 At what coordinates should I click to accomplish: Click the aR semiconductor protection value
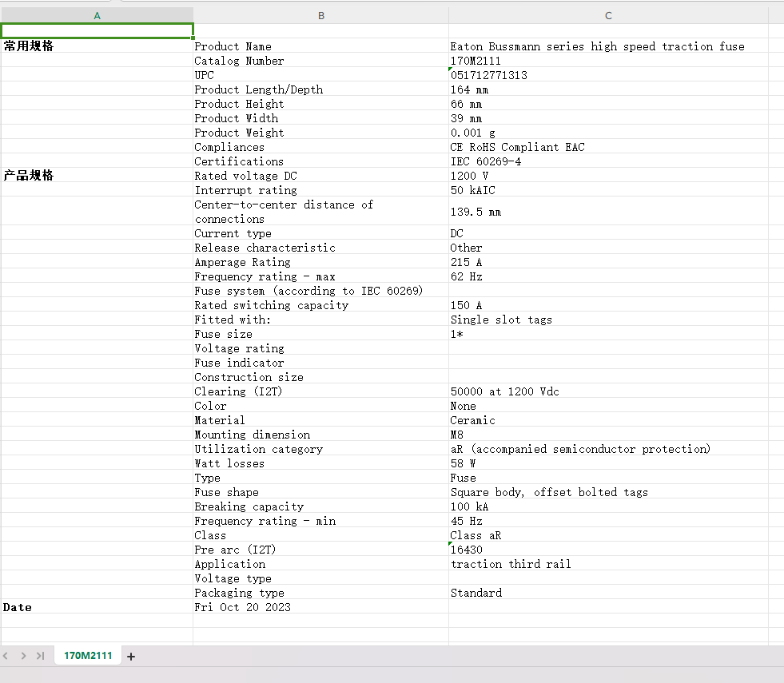tap(608, 449)
